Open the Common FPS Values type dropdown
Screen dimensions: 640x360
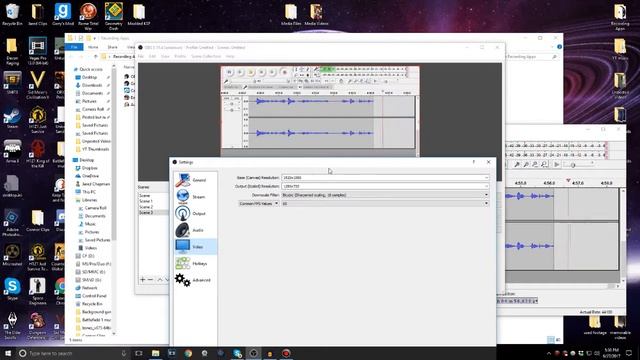click(x=258, y=203)
